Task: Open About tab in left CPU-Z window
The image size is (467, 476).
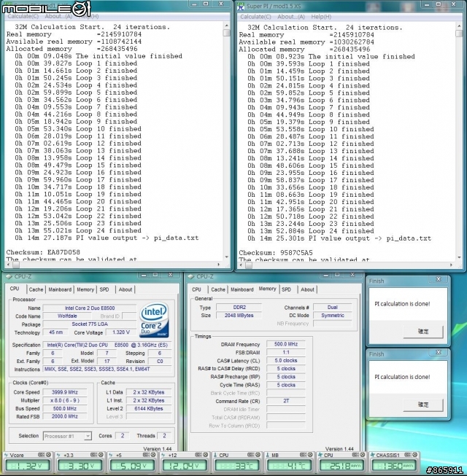Action: pos(126,289)
